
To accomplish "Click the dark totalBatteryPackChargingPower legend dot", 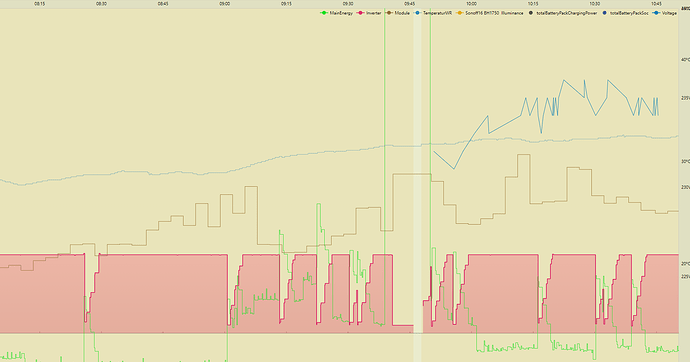I will 531,13.
